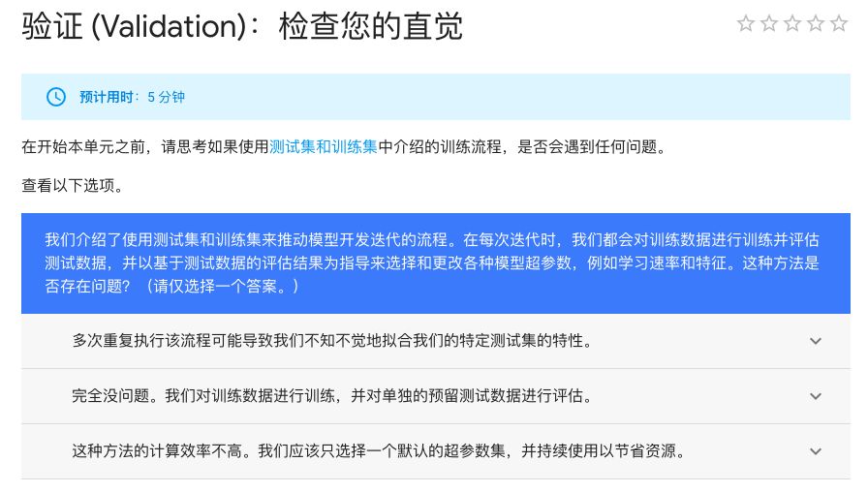Rate the page two stars
868x493 pixels.
769,24
